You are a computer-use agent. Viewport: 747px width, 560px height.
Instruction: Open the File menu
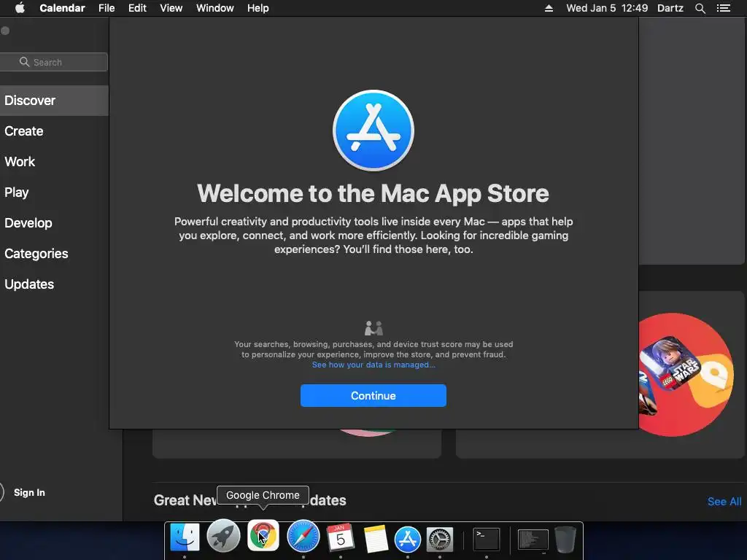tap(107, 8)
